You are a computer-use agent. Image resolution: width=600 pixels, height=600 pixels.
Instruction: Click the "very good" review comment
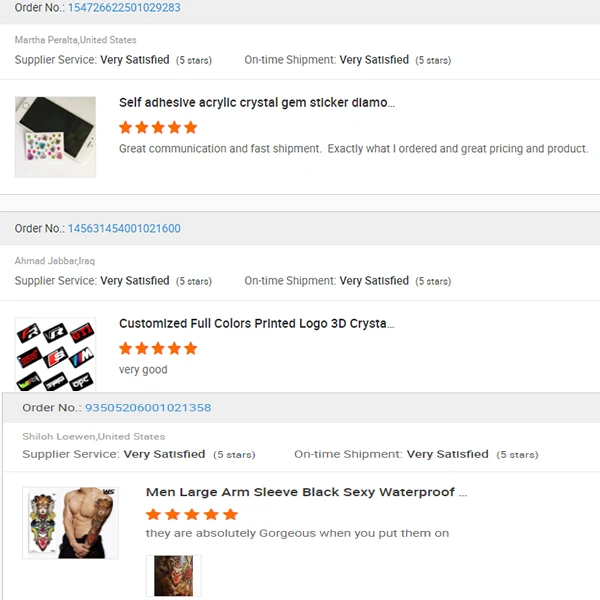(143, 370)
